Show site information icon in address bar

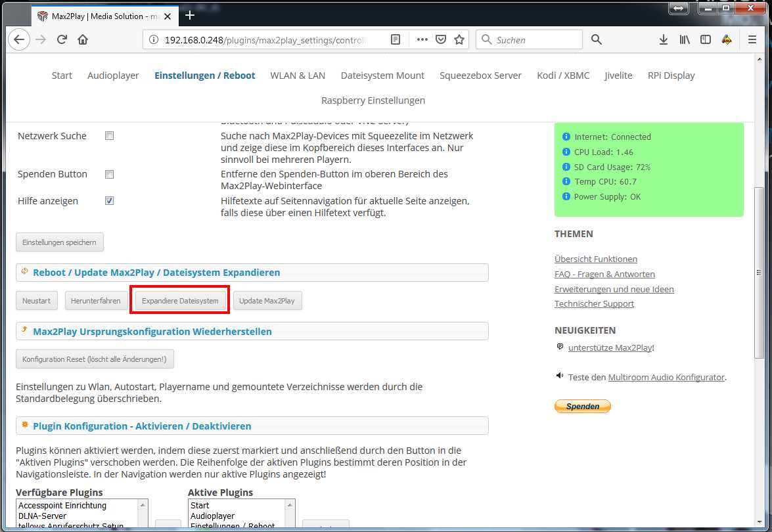154,40
